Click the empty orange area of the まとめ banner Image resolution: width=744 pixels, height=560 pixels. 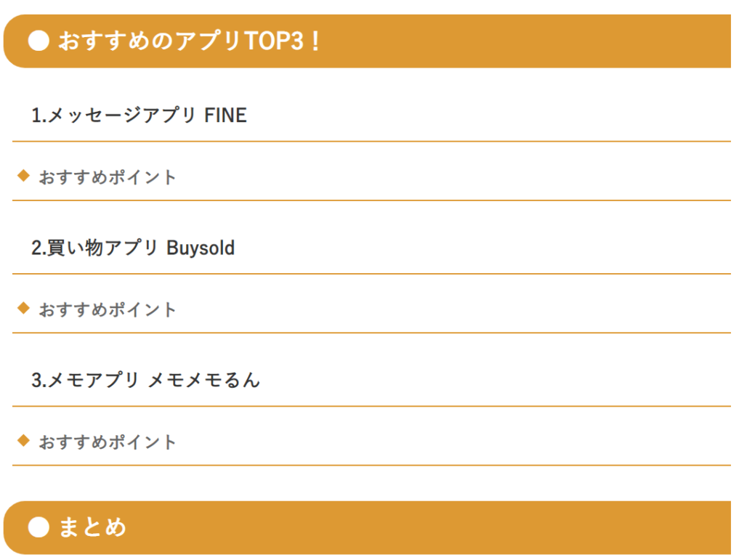[x=436, y=527]
